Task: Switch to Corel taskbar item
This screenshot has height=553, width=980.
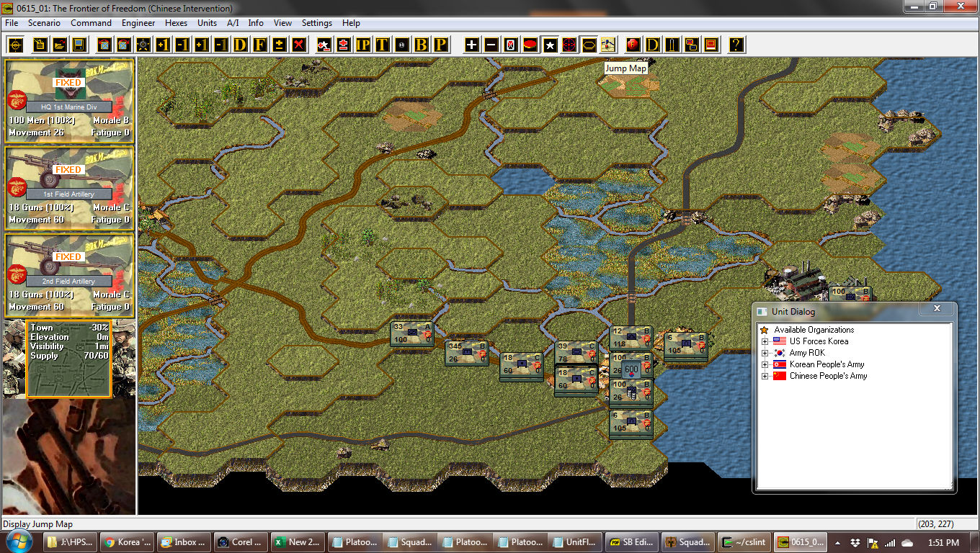Action: pyautogui.click(x=240, y=542)
